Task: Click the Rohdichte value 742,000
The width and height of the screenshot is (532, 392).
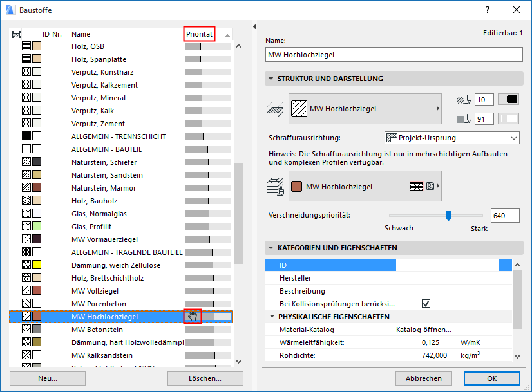Action: (x=434, y=355)
